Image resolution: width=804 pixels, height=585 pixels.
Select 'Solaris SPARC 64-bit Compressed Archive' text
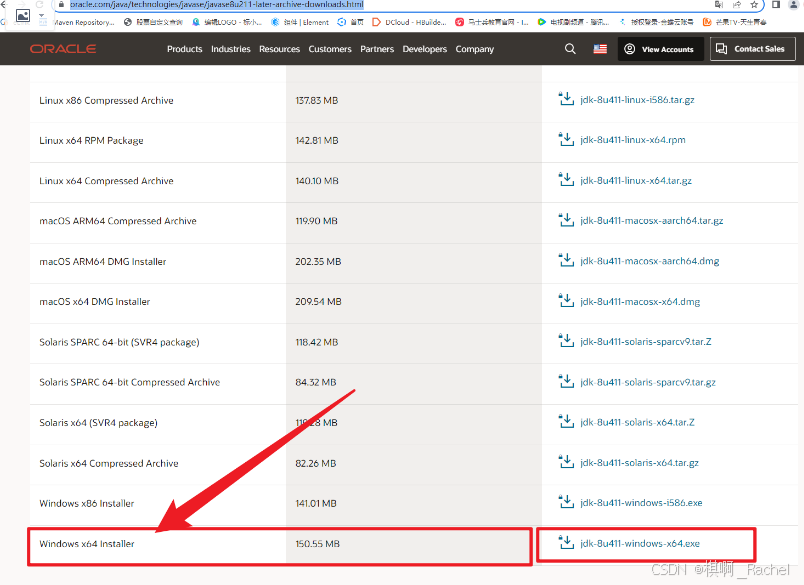point(129,382)
